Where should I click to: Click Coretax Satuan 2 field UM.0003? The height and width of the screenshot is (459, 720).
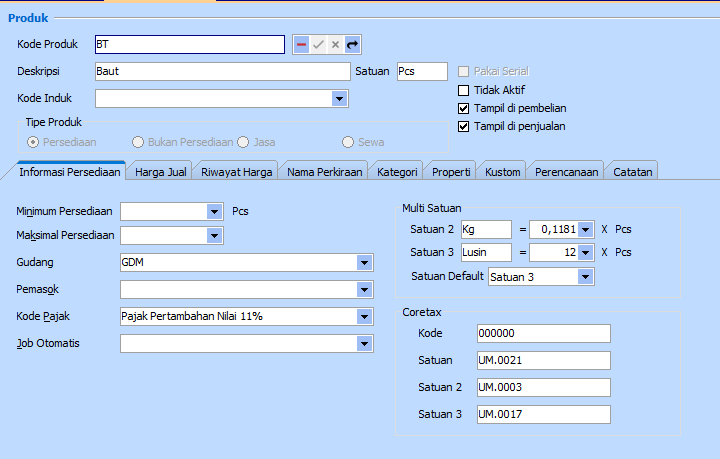544,387
